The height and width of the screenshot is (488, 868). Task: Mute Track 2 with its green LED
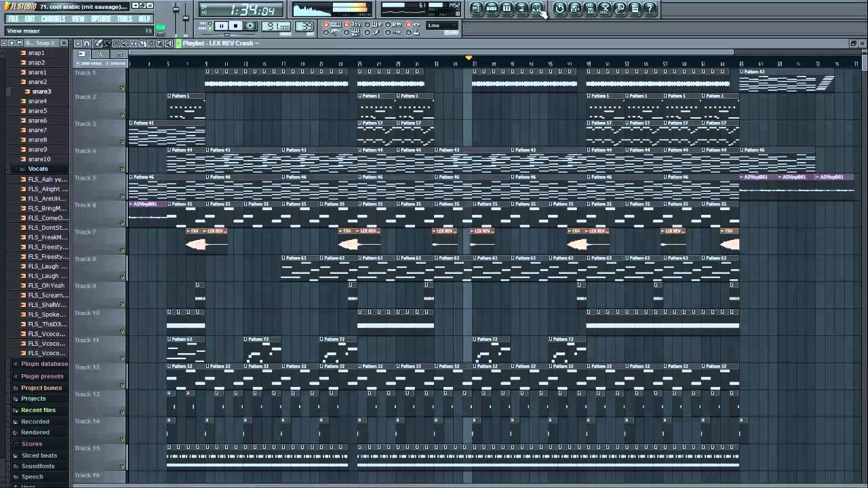point(122,115)
